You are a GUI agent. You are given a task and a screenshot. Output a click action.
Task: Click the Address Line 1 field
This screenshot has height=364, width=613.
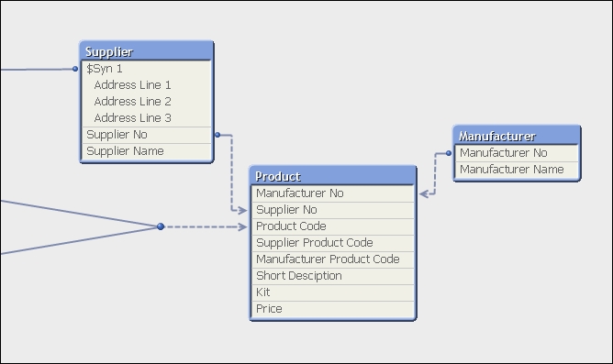coord(147,85)
